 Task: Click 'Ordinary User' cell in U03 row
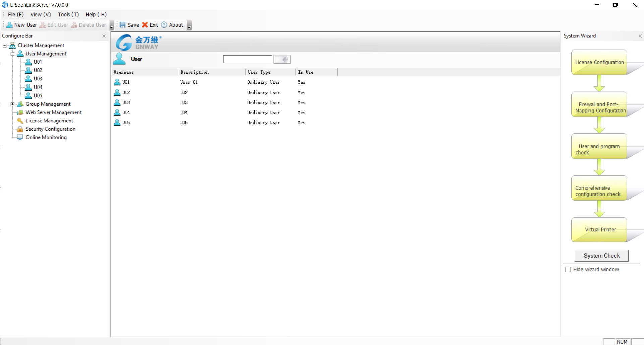point(263,103)
